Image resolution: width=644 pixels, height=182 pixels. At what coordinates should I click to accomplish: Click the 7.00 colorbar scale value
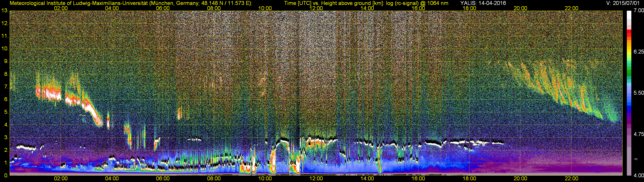(x=639, y=10)
